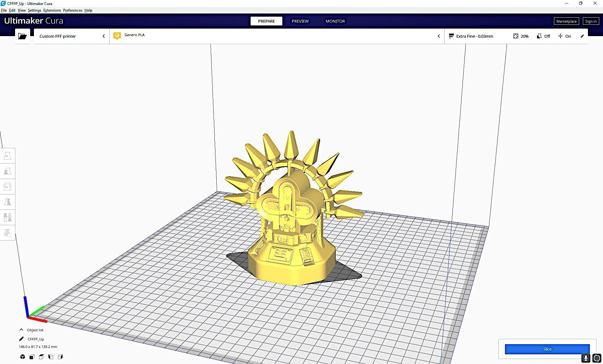Screen dimensions: 603x364
Task: Select the Mirror tool in sidebar
Action: pyautogui.click(x=8, y=202)
